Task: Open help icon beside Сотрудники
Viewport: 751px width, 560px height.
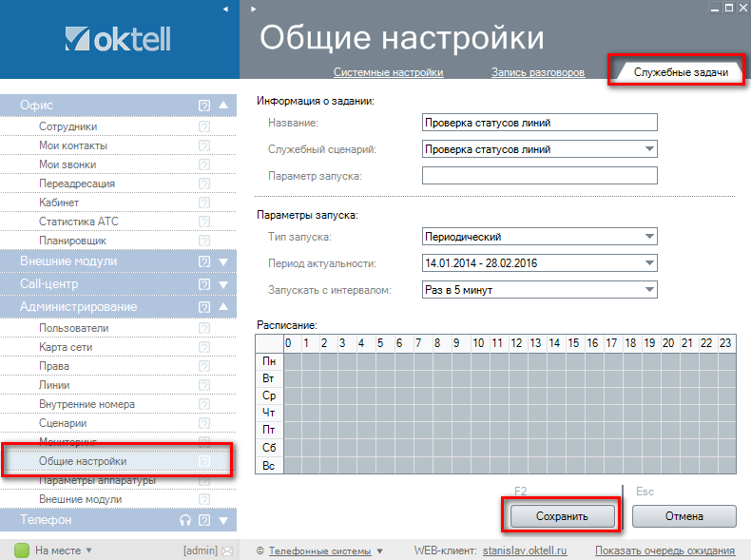Action: click(203, 126)
